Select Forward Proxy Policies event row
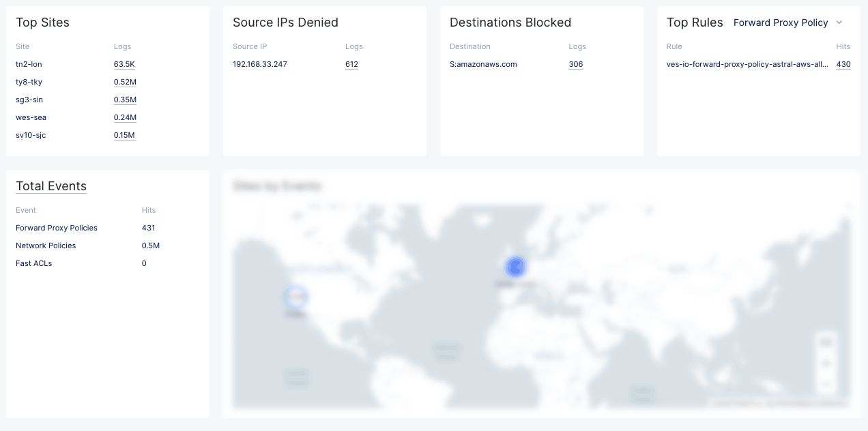Screen dimensions: 868x431 coord(57,228)
